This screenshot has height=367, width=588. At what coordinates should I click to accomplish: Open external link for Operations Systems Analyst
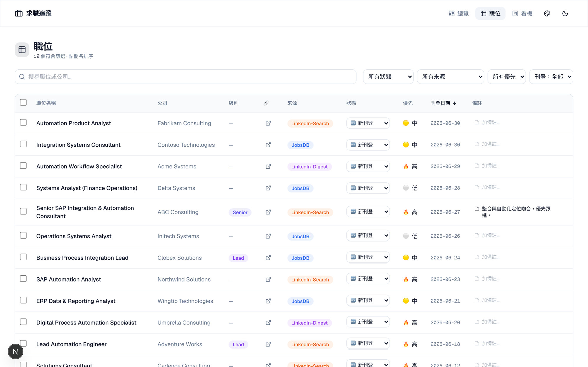[x=268, y=236]
